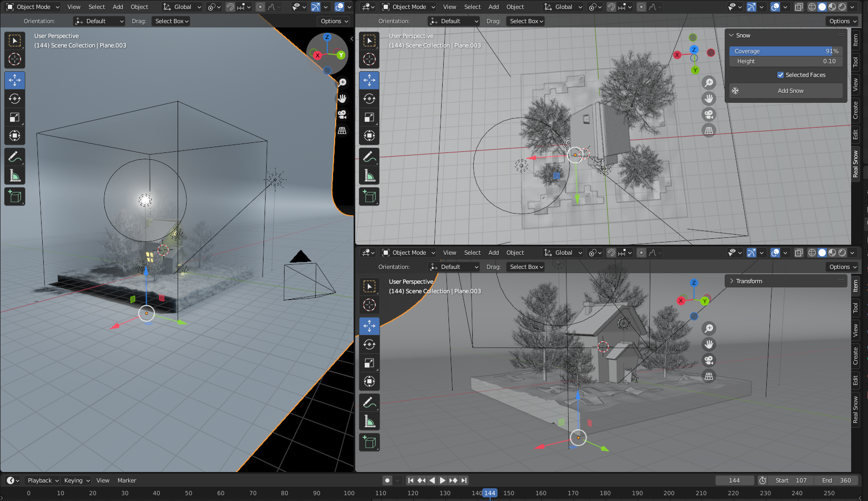Switch to Real Snow tab in top-right sidebar
The height and width of the screenshot is (501, 868).
tap(855, 164)
